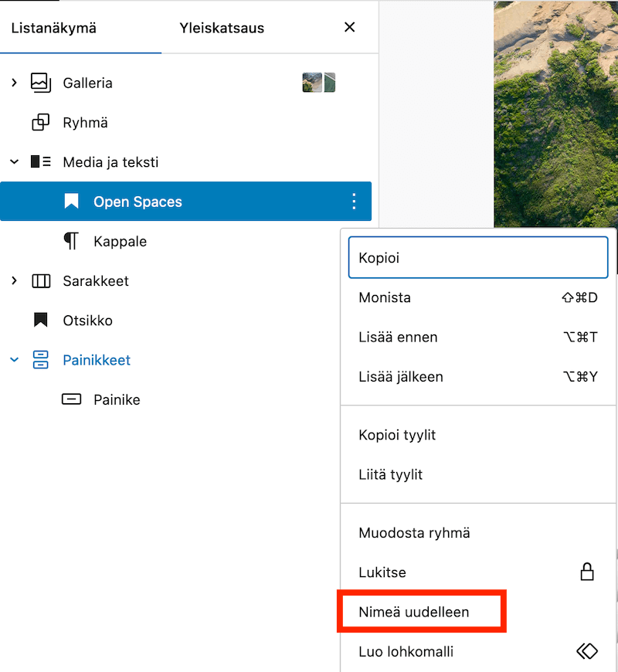Select Luo lohkomalli option
Viewport: 618px width, 672px height.
coord(478,651)
